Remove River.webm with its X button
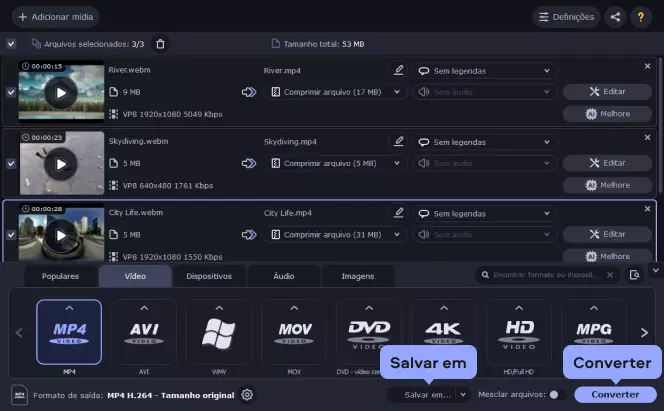This screenshot has width=664, height=411. pos(647,66)
